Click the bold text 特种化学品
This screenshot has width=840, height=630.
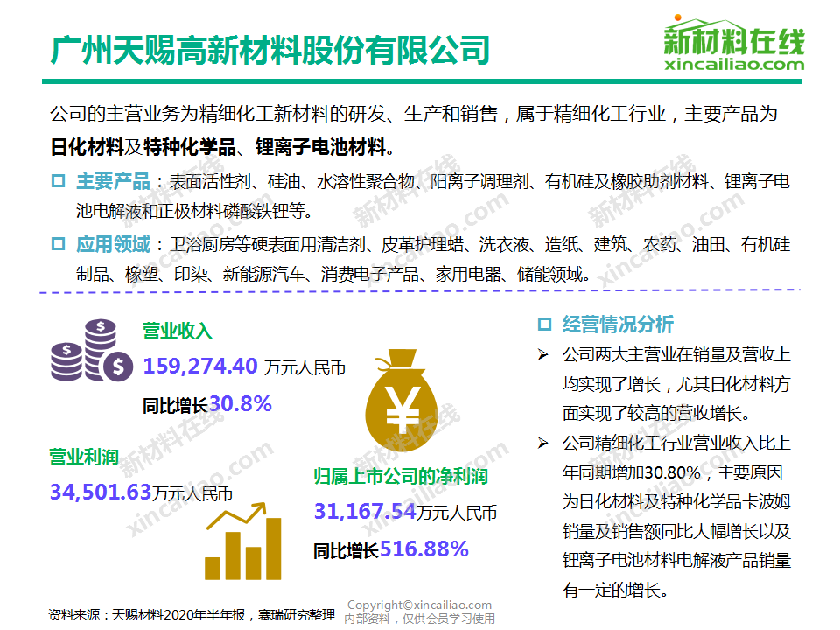(190, 147)
